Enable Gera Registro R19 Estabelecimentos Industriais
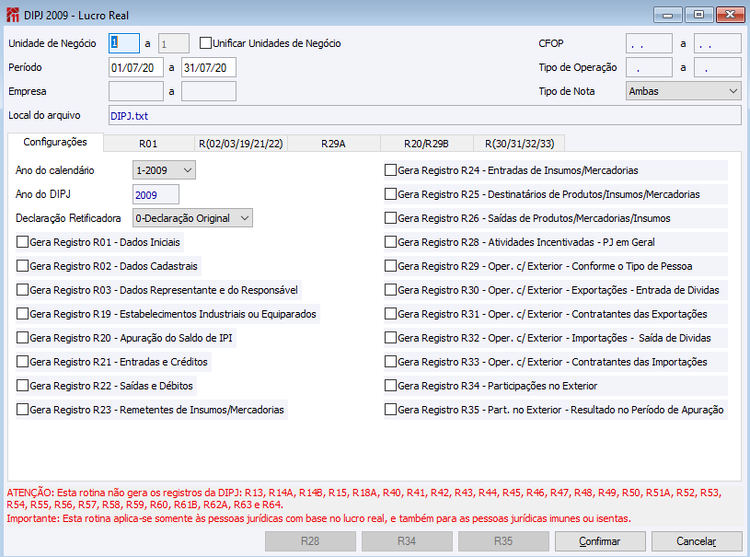Image resolution: width=750 pixels, height=557 pixels. point(22,314)
